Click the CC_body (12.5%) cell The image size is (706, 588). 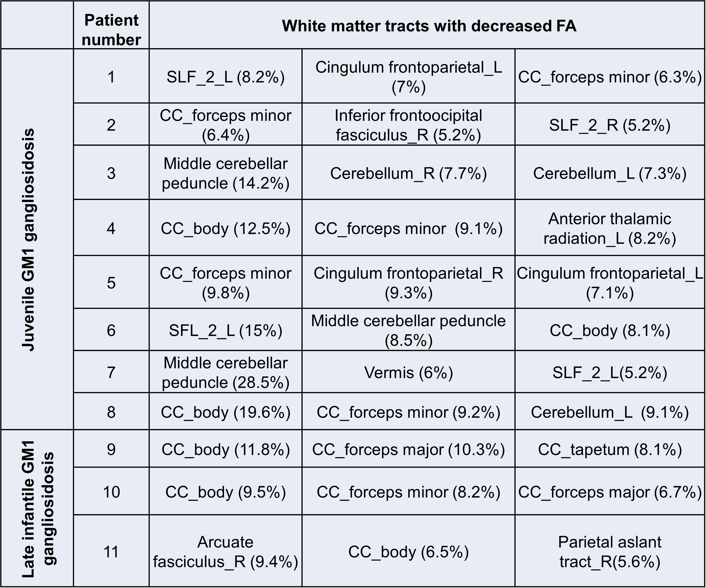225,229
